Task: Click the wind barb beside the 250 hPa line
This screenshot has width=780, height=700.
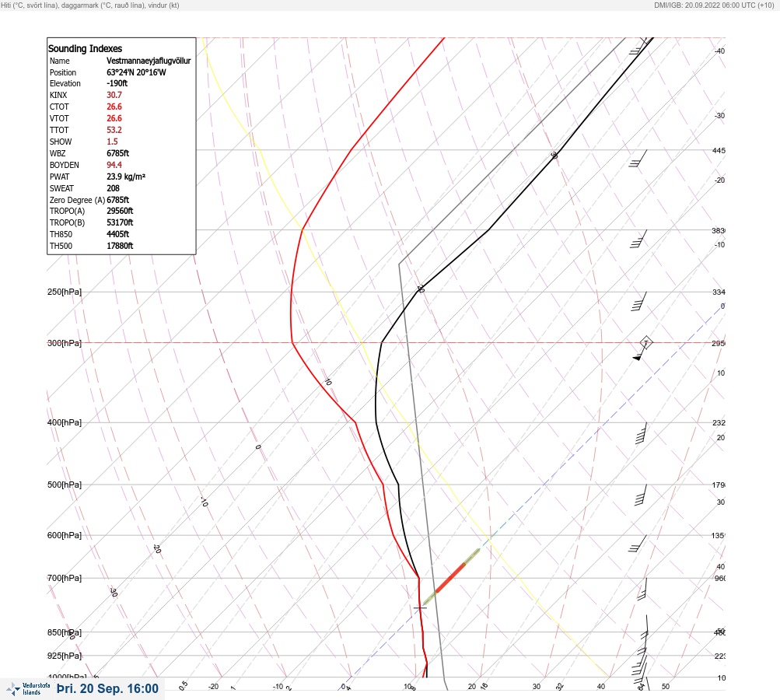Action: point(639,301)
